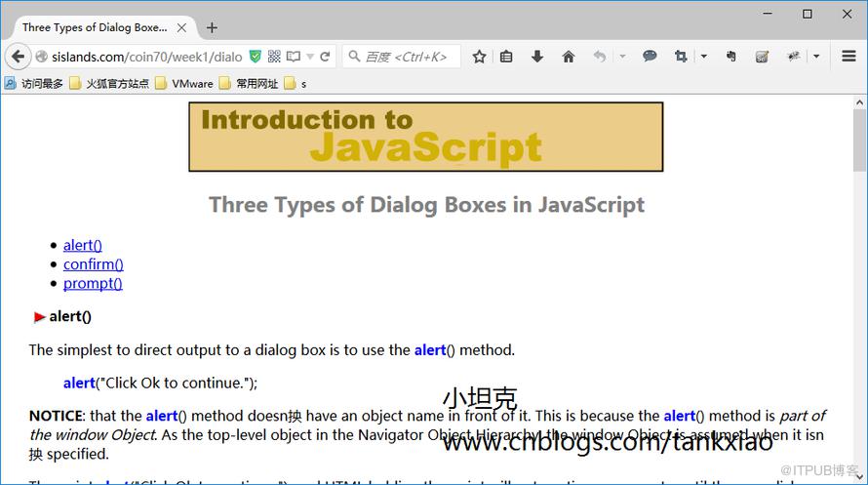This screenshot has width=868, height=485.
Task: Click the green shield security icon
Action: tap(256, 57)
